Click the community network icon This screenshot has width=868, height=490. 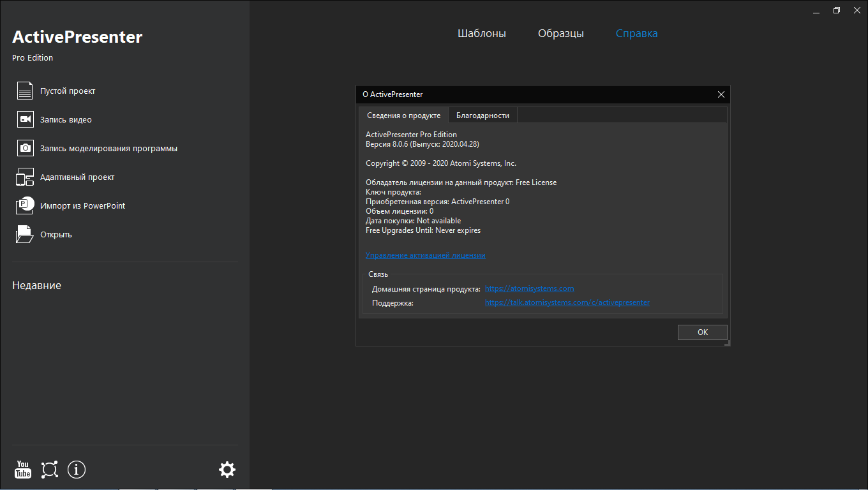pyautogui.click(x=50, y=470)
